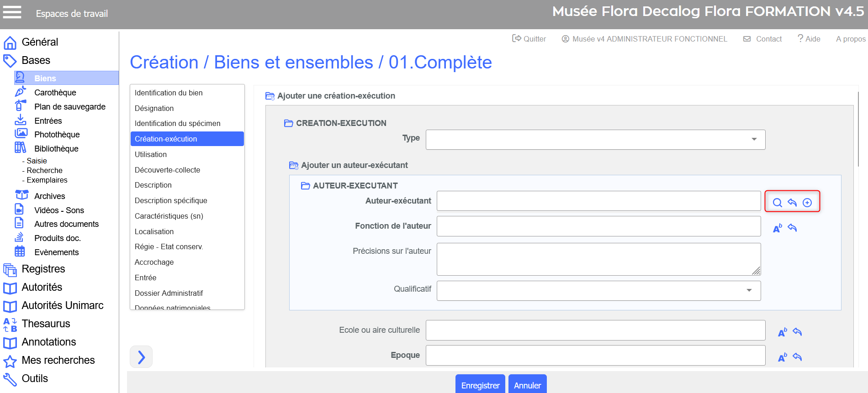The width and height of the screenshot is (868, 393).
Task: Open Carothèque in the sidebar
Action: 55,93
